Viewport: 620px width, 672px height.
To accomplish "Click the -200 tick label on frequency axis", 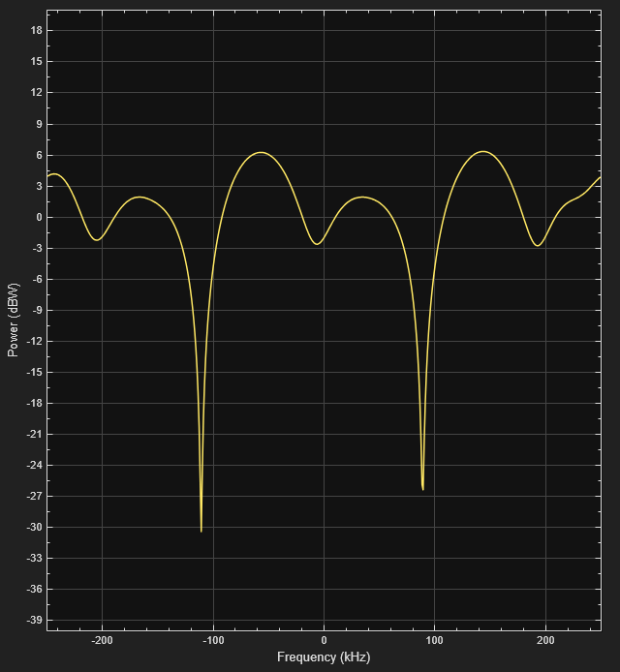I will tap(102, 641).
